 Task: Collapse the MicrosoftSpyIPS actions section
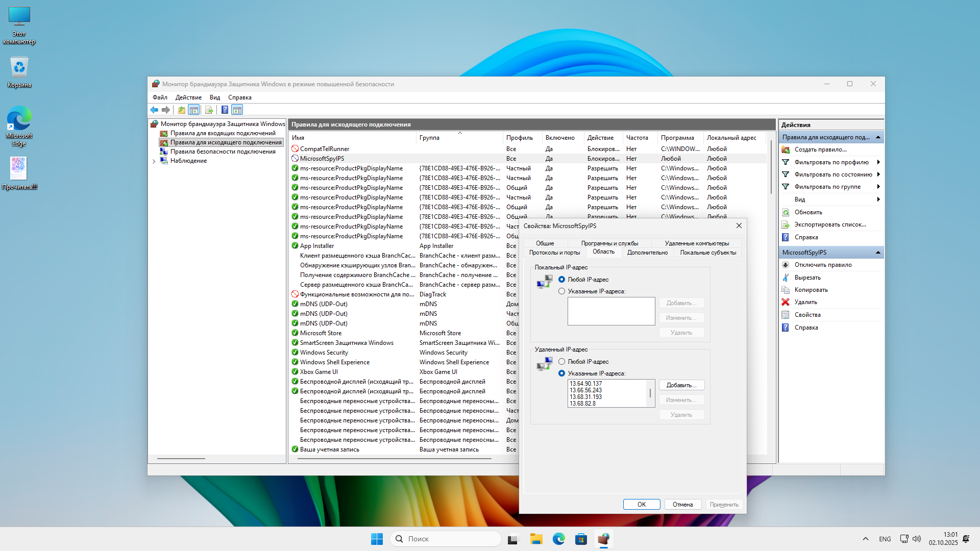pyautogui.click(x=878, y=253)
